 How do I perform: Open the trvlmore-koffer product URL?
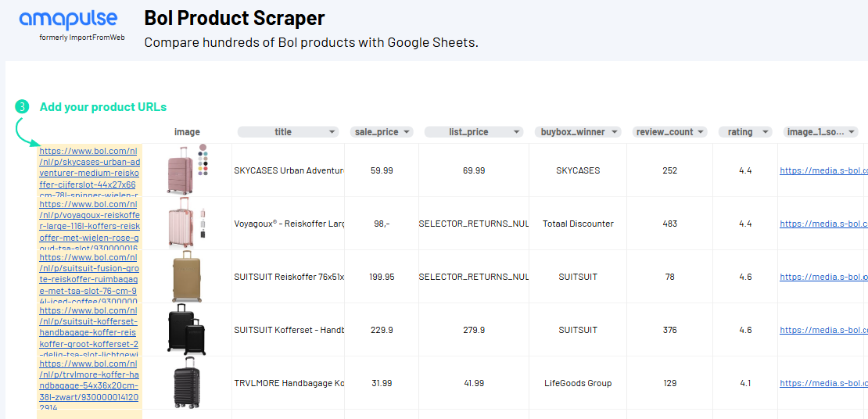tap(90, 385)
